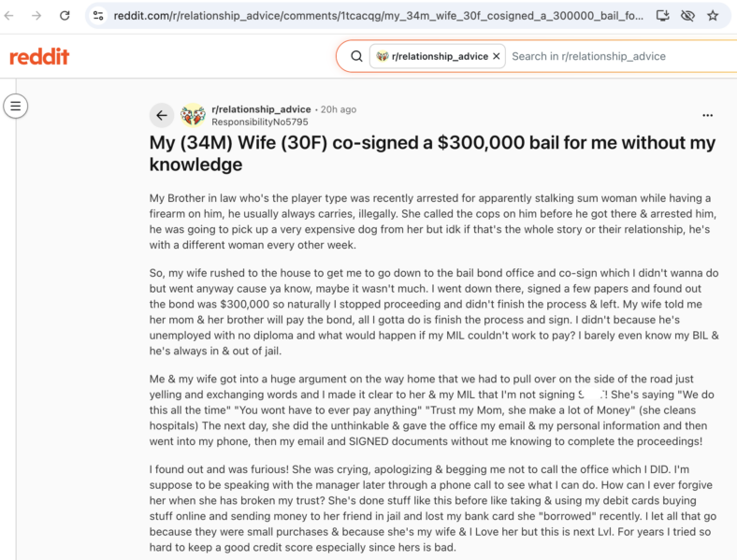Bookmark this page with the star icon
Image resolution: width=737 pixels, height=560 pixels.
(x=713, y=16)
